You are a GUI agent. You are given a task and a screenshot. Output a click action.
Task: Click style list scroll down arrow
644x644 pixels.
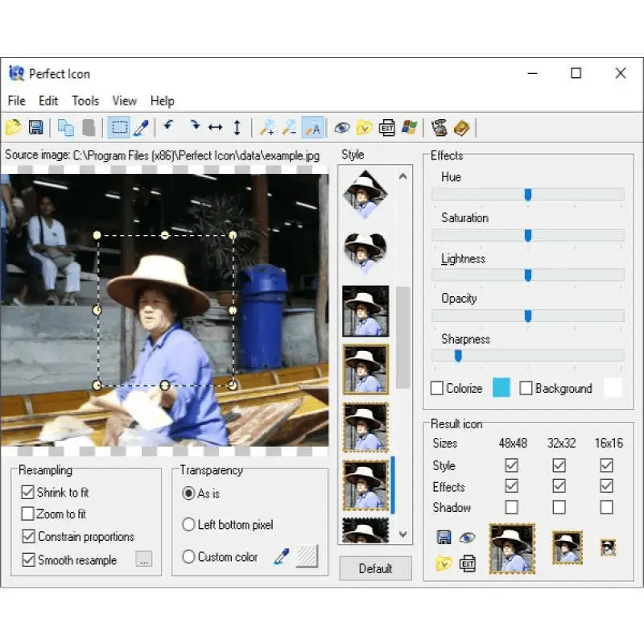tap(403, 535)
